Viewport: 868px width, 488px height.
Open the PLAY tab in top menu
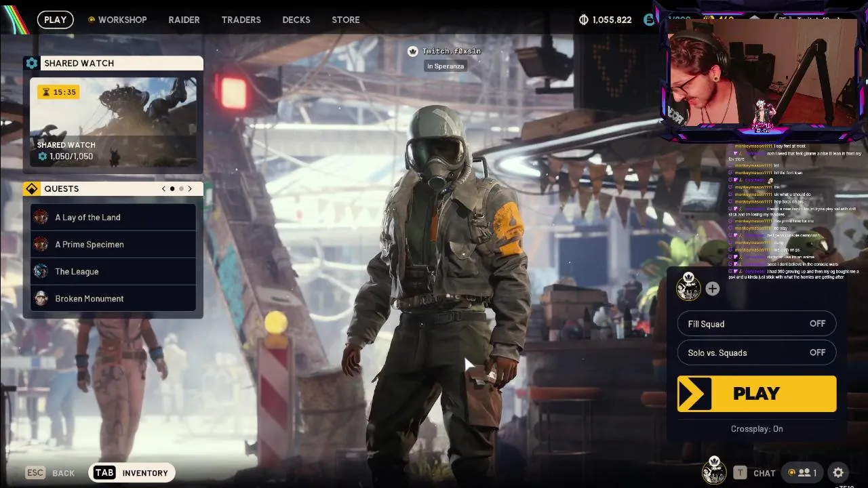[x=56, y=20]
